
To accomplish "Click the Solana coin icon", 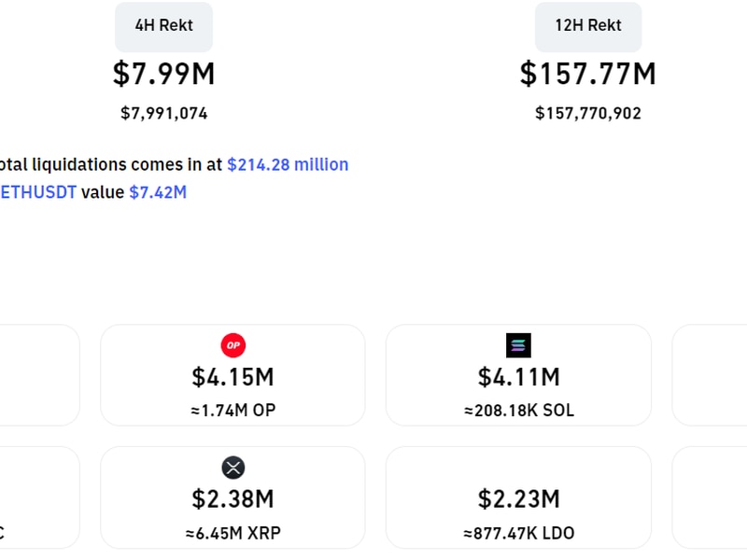I will point(518,345).
